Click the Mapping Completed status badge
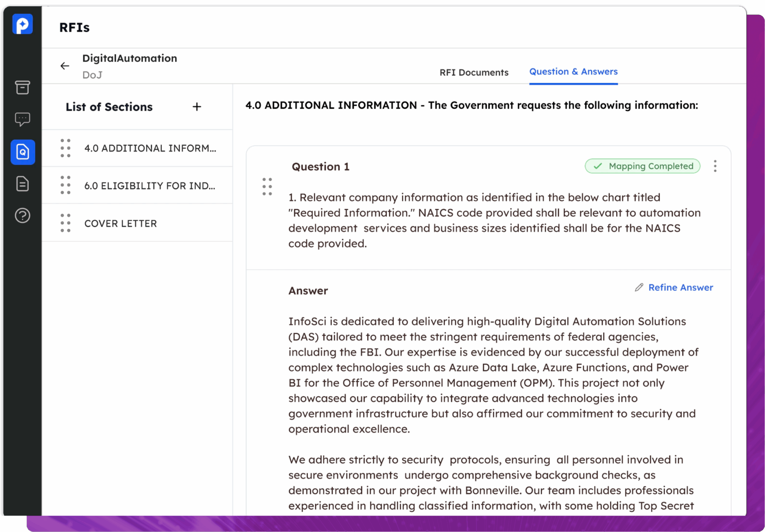The height and width of the screenshot is (532, 765). click(x=642, y=166)
